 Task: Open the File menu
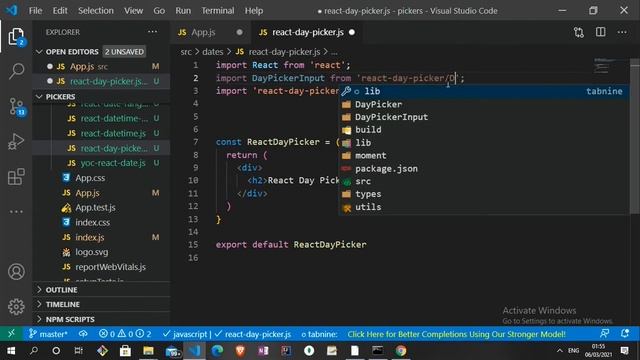[x=35, y=11]
